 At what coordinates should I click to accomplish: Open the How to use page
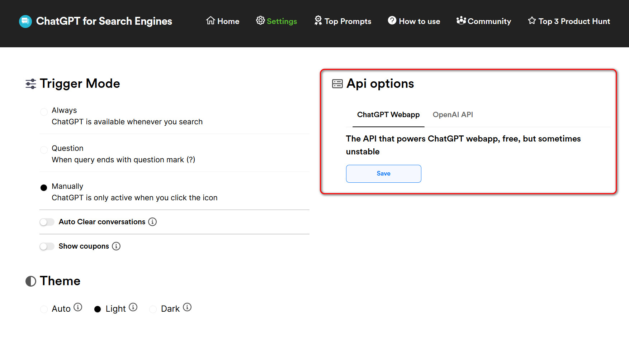coord(414,21)
